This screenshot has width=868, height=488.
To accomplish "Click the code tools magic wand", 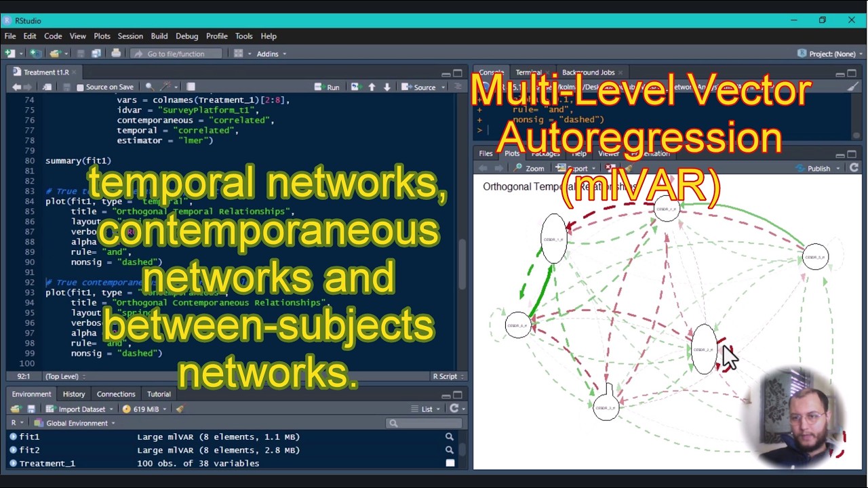I will (x=165, y=87).
